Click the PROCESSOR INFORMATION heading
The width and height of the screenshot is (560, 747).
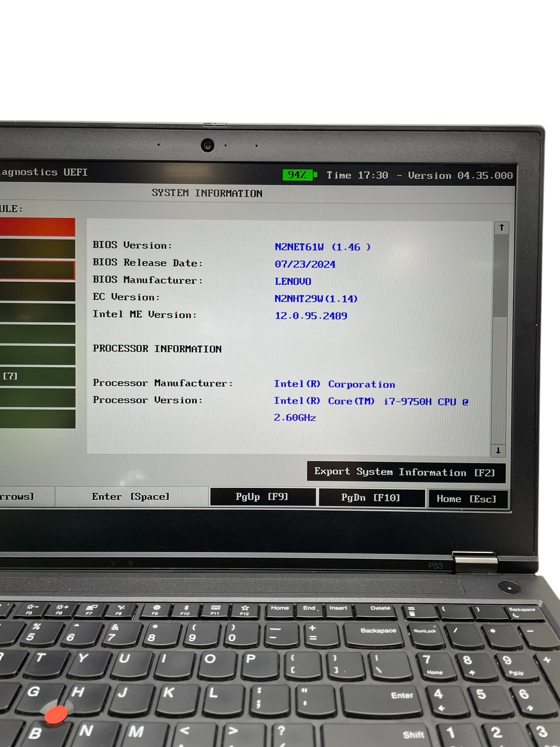(x=157, y=349)
